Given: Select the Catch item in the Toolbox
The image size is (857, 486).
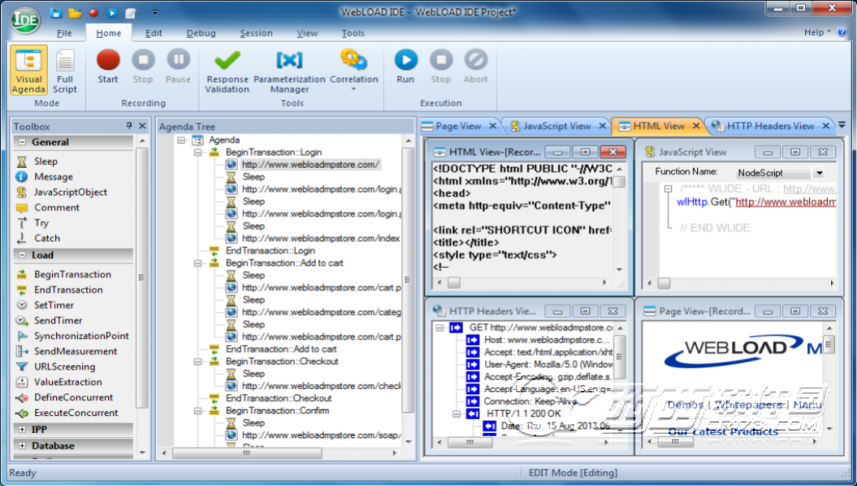Looking at the screenshot, I should pos(47,238).
